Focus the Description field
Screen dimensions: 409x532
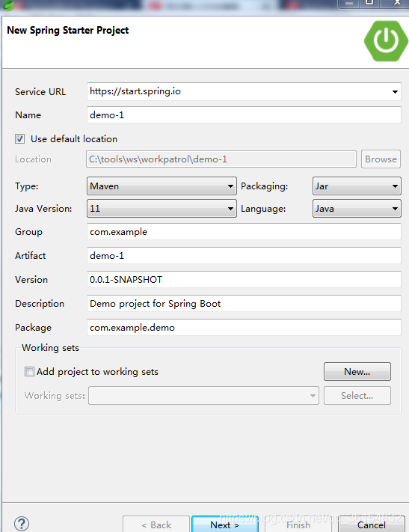tap(244, 303)
